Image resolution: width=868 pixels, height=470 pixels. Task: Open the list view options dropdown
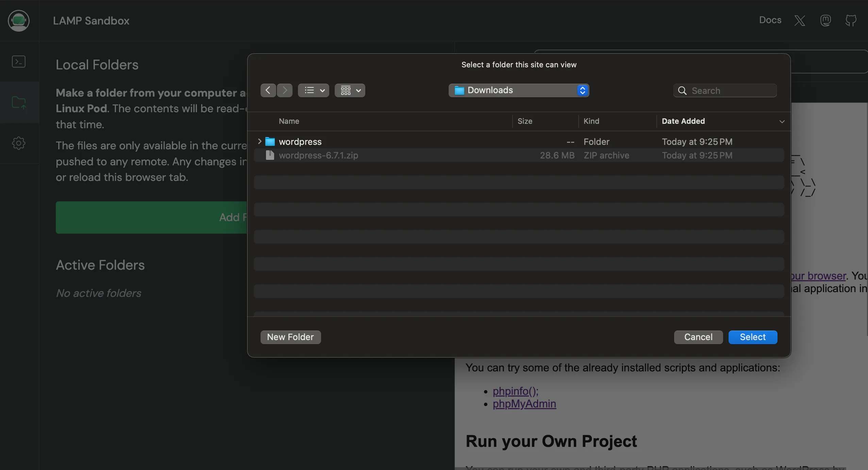[314, 90]
